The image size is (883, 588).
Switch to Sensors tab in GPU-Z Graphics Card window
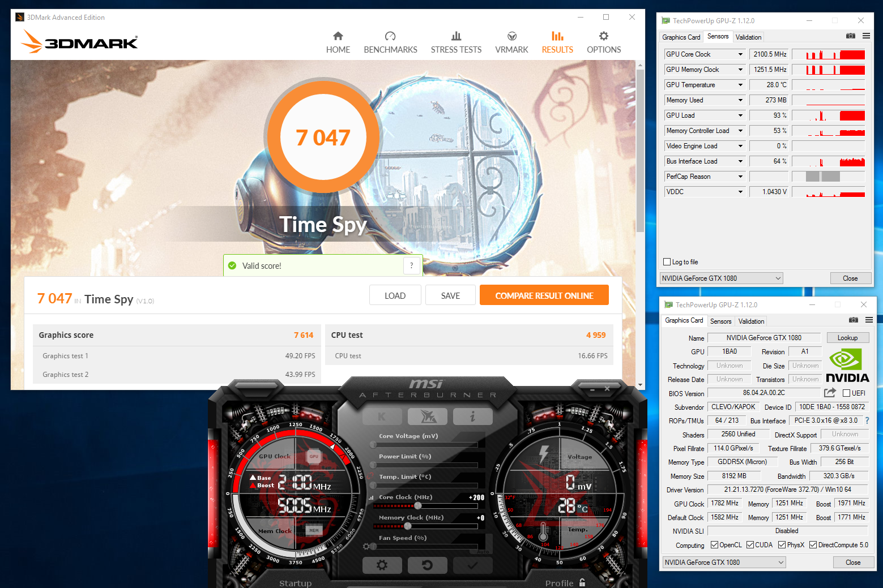721,321
